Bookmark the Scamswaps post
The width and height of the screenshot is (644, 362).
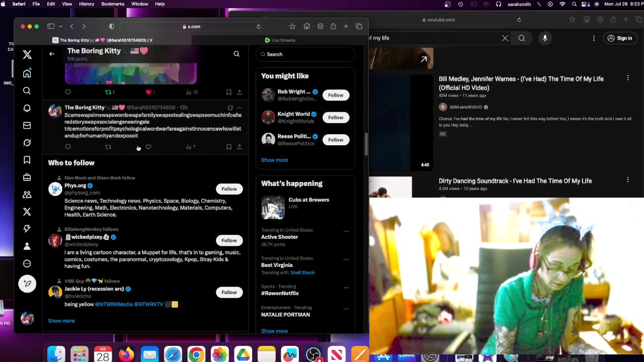click(x=229, y=147)
